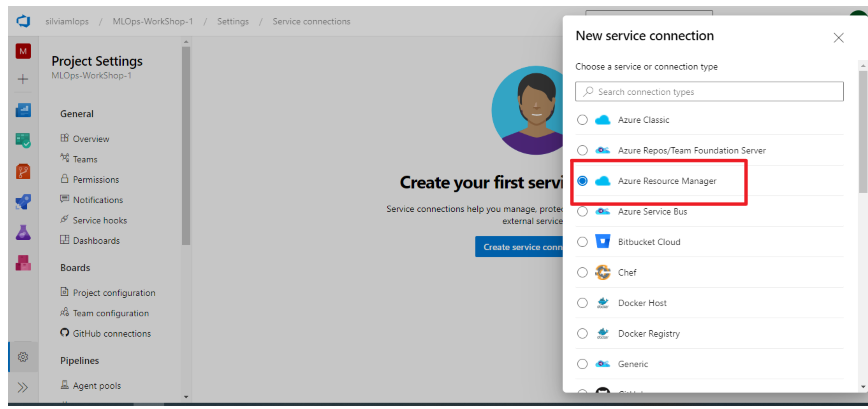Open Notifications in Project Settings

pos(98,200)
